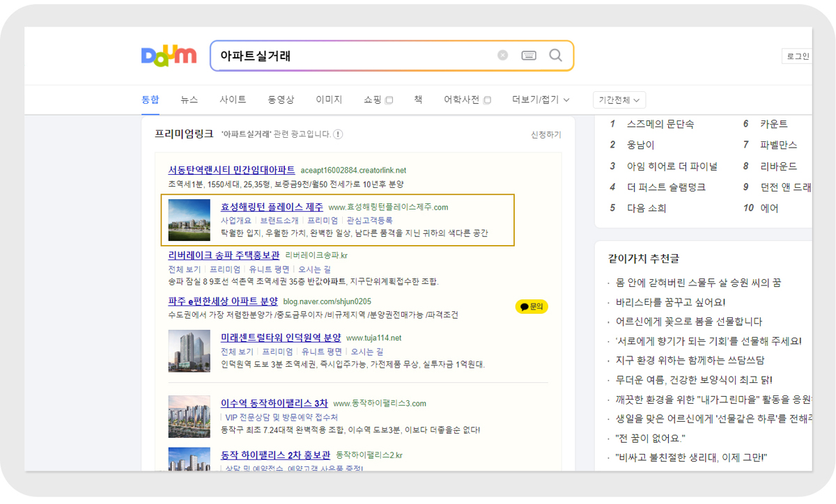The width and height of the screenshot is (836, 504).
Task: Click the 로그인 button
Action: [798, 56]
